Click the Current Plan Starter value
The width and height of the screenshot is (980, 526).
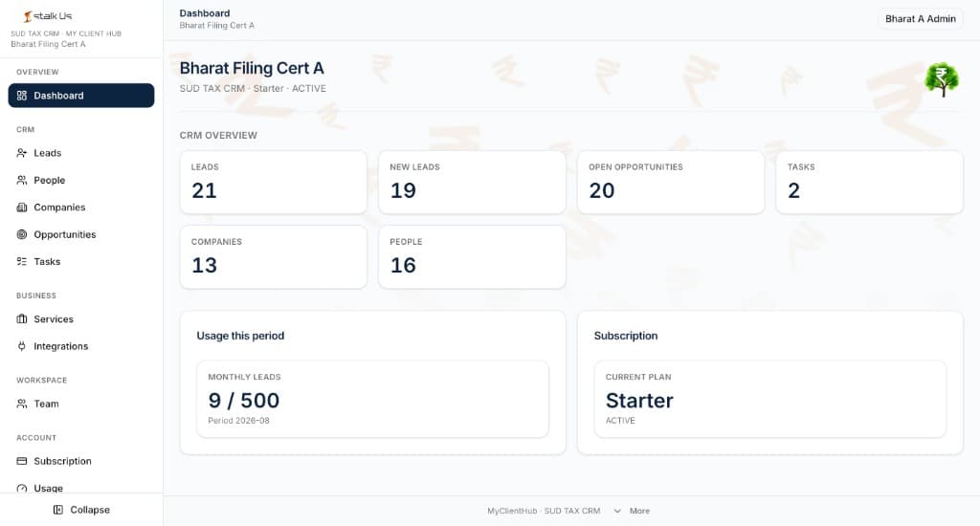[639, 401]
